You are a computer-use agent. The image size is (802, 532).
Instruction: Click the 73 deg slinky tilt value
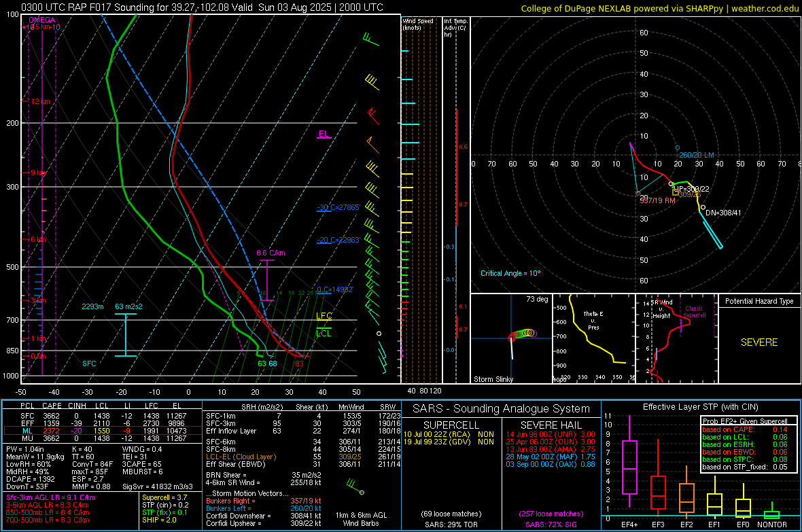pos(537,299)
